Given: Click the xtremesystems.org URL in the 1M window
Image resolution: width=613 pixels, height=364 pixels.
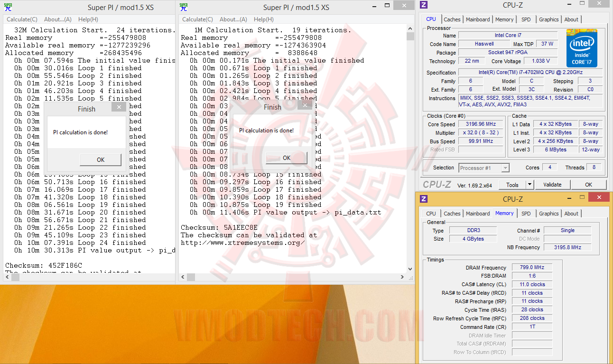Looking at the screenshot, I should pyautogui.click(x=243, y=243).
